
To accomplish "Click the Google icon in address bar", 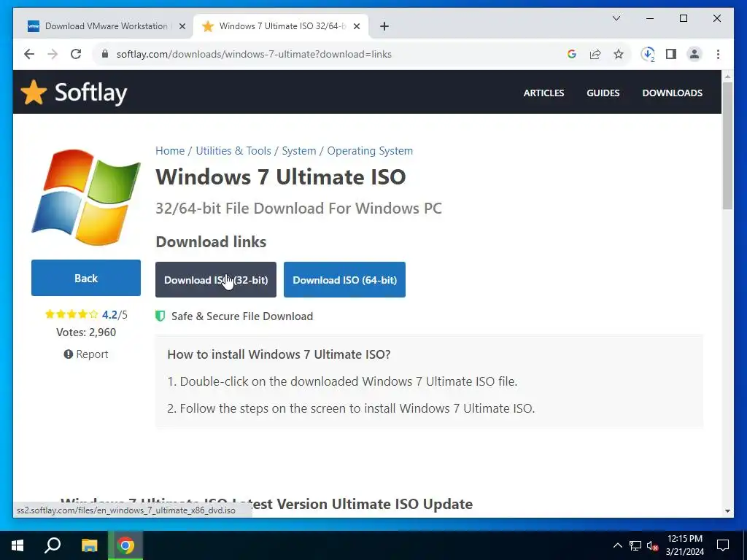I will coord(572,54).
